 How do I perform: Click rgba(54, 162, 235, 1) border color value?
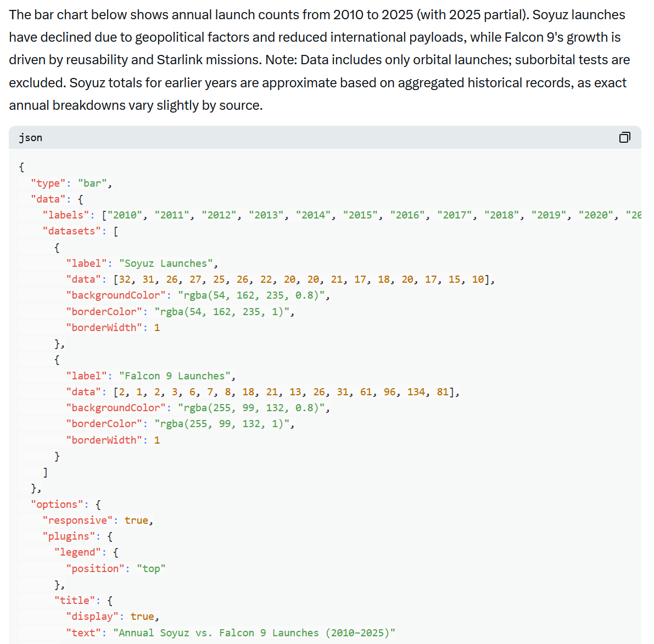pyautogui.click(x=222, y=312)
